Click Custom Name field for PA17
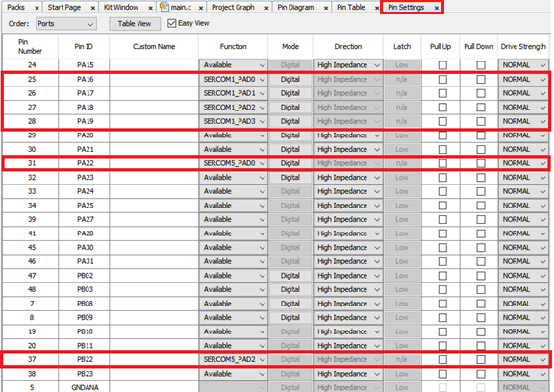Screen dimensions: 554x392 pyautogui.click(x=154, y=93)
